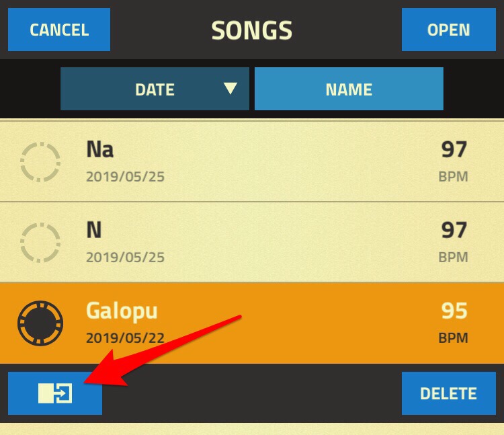
Task: Sort songs by NAME
Action: [x=349, y=89]
